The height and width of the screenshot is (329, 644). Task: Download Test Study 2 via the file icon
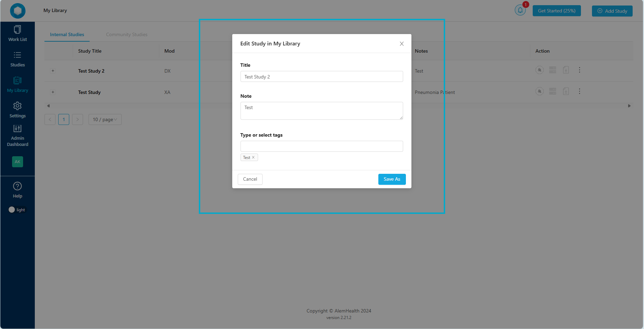point(566,70)
